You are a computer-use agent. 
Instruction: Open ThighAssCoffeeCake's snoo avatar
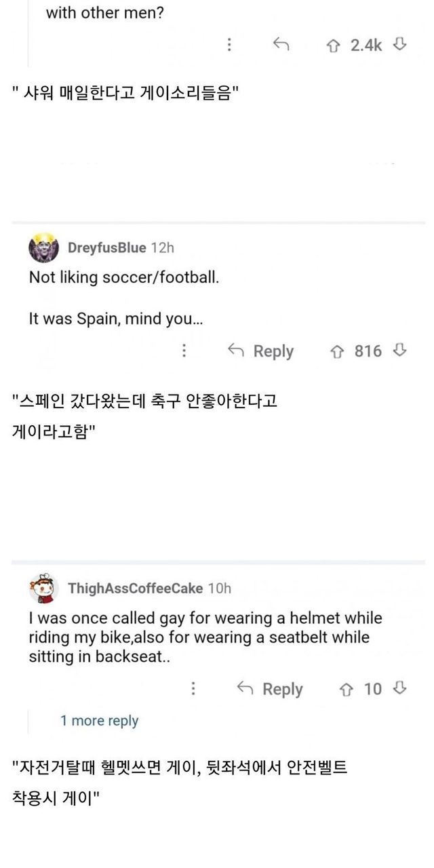43,588
